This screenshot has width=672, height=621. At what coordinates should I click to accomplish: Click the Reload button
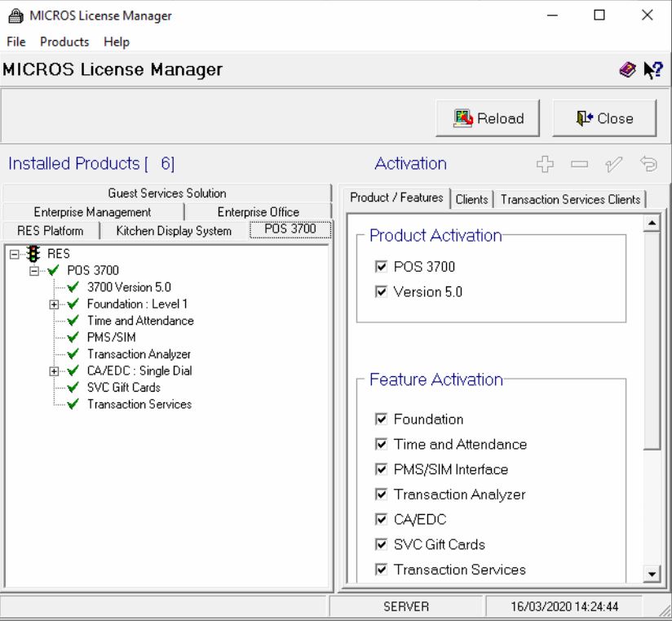[x=488, y=118]
